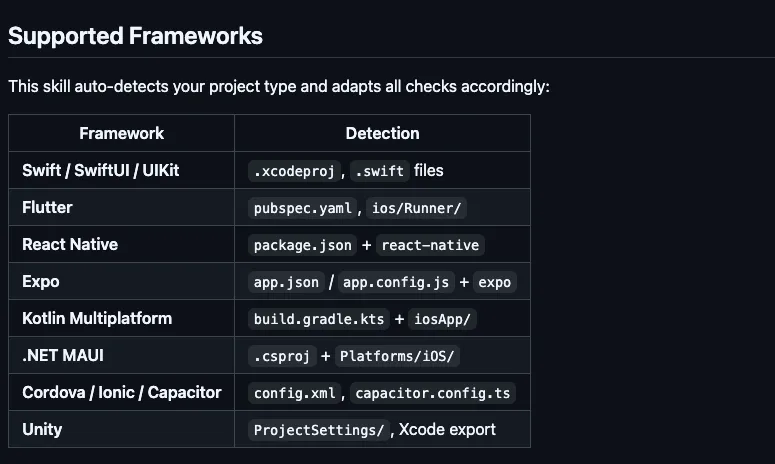Click the Framework column header
The width and height of the screenshot is (775, 464).
point(121,133)
